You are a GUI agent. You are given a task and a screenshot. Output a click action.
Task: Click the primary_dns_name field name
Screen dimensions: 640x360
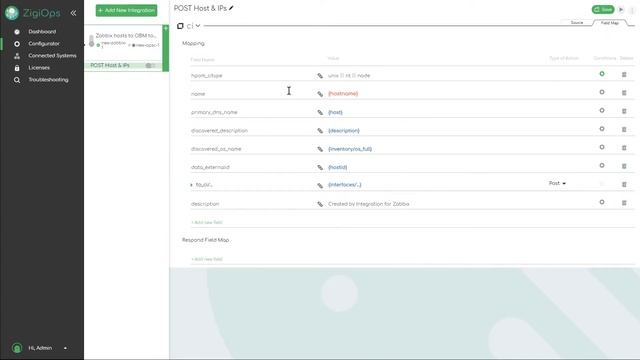[214, 112]
